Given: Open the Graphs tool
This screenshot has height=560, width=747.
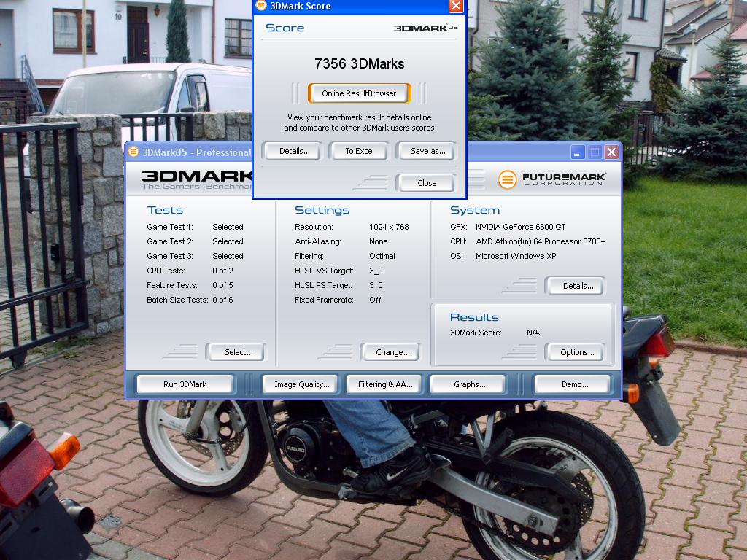Looking at the screenshot, I should [x=469, y=384].
